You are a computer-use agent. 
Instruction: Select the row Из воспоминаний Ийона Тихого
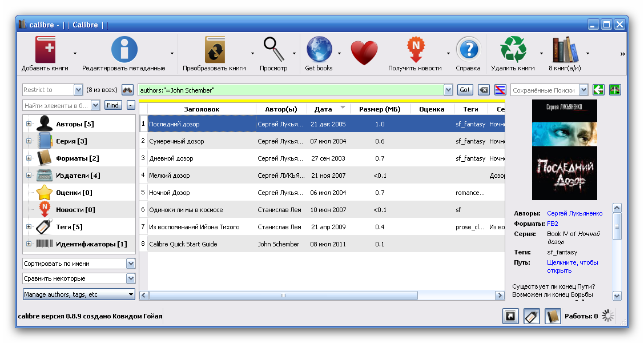322,226
